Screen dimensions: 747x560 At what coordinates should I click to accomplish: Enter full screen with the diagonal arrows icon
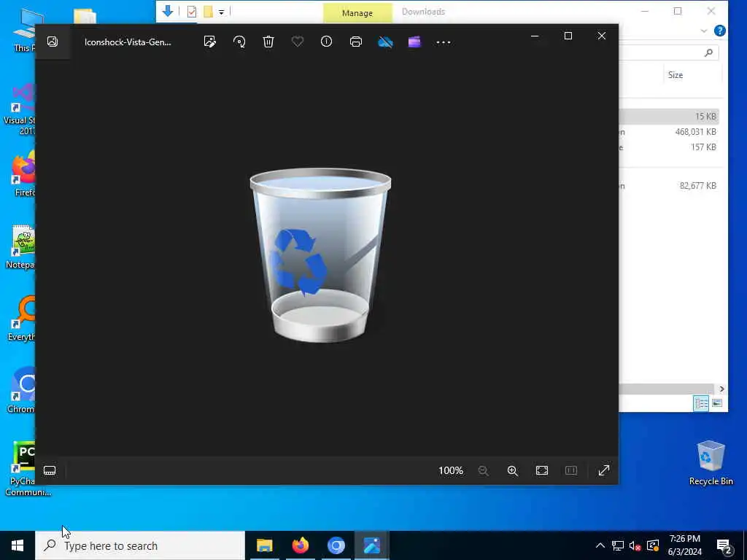click(603, 470)
